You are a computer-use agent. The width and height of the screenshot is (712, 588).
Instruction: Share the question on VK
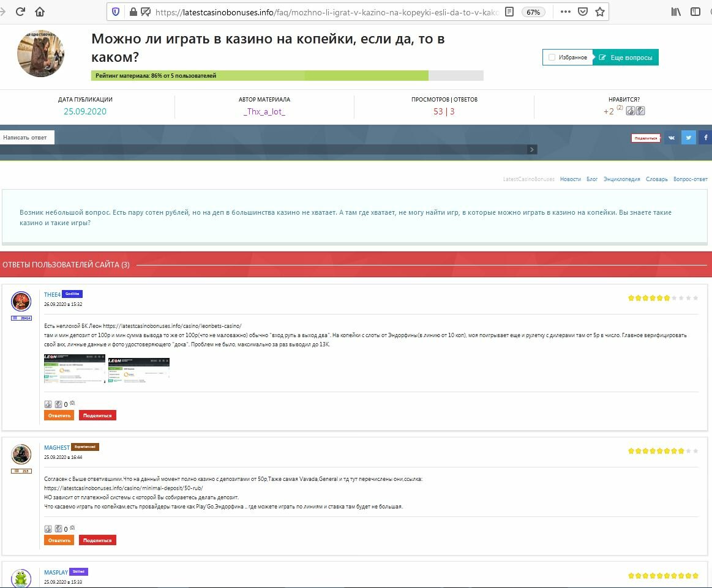pyautogui.click(x=672, y=138)
